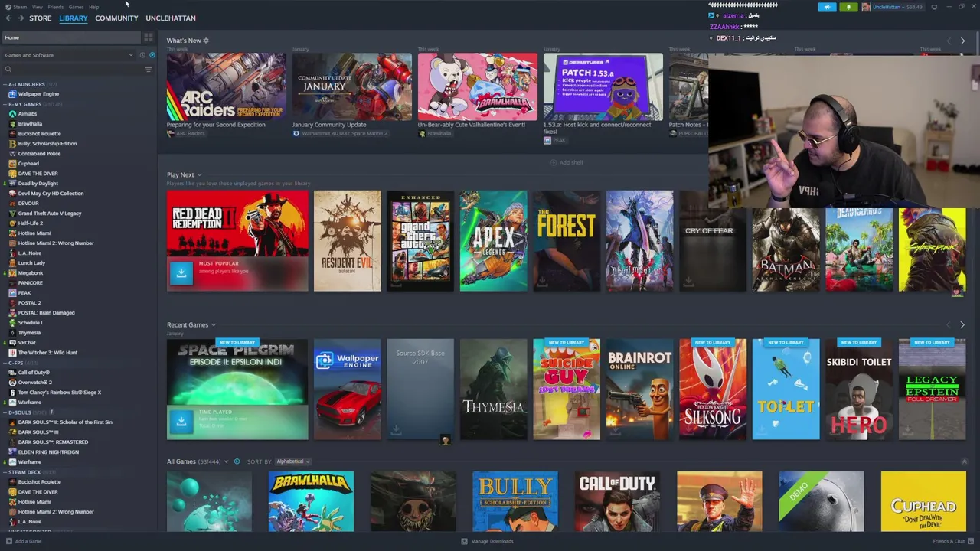The height and width of the screenshot is (551, 980).
Task: Open the Games and Software dropdown
Action: (67, 55)
